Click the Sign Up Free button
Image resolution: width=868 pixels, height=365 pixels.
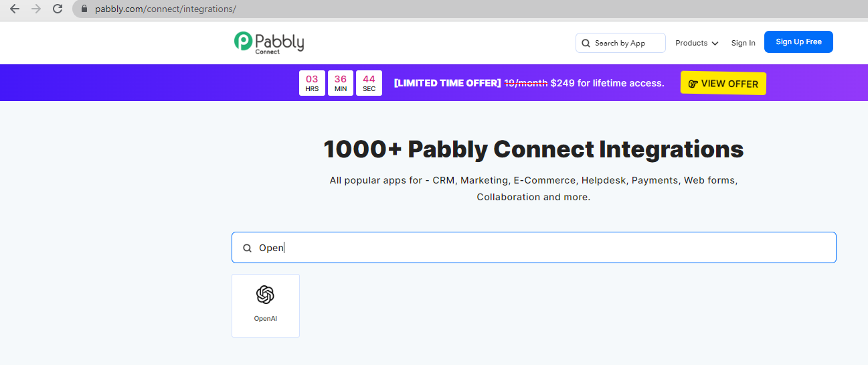coord(798,42)
